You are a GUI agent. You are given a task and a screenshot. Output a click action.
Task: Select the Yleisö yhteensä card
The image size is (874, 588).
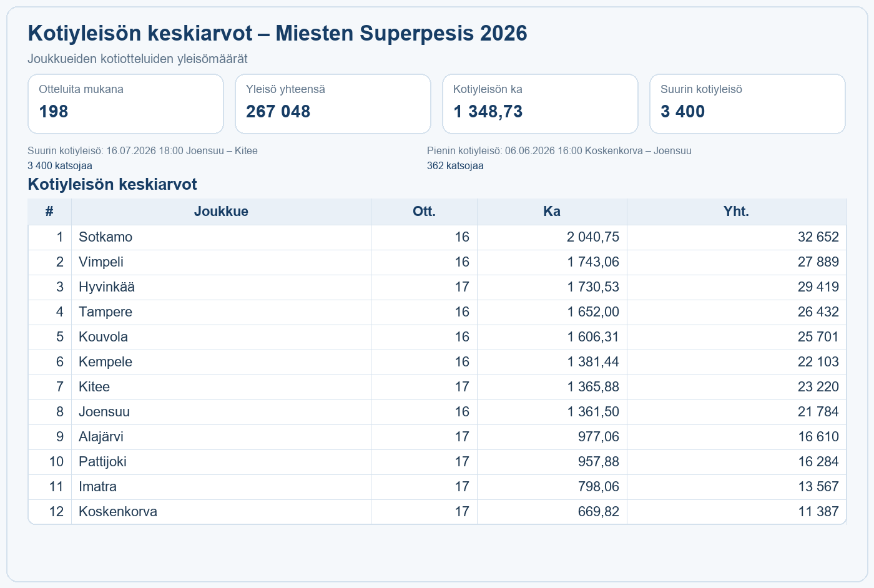333,104
